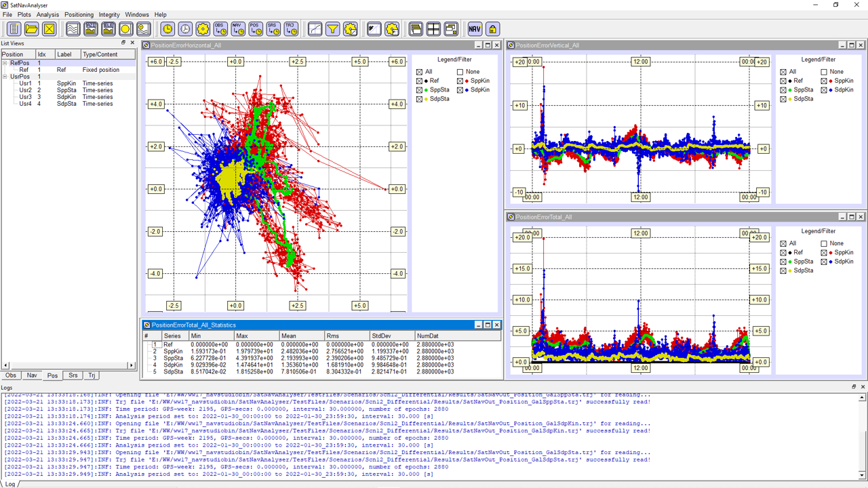Open the Integrity menu

click(x=109, y=14)
